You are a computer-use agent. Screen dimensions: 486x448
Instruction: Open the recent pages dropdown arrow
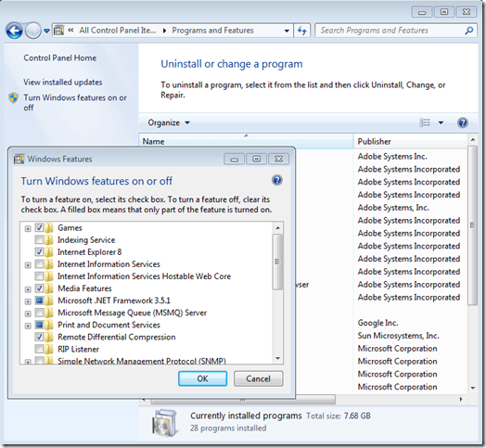[x=46, y=31]
